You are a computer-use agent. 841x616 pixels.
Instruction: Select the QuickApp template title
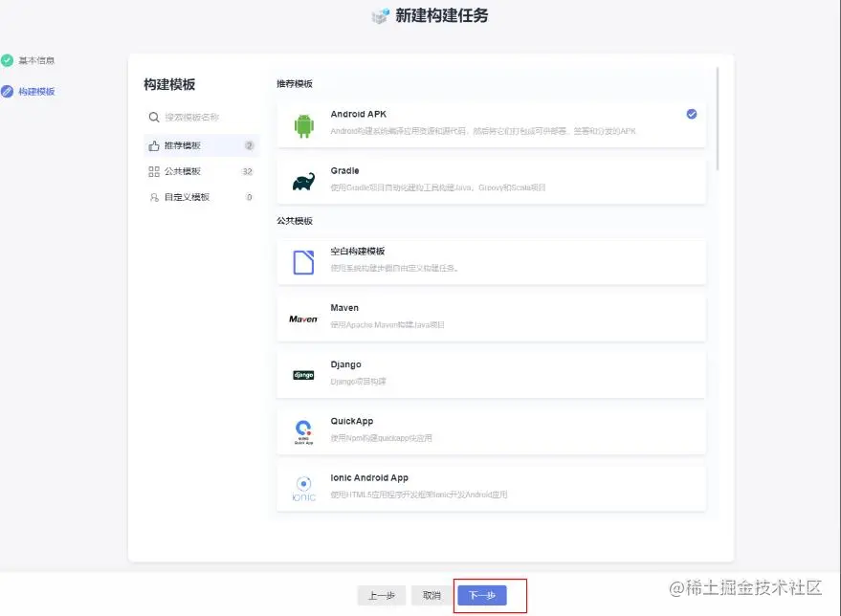click(x=352, y=422)
